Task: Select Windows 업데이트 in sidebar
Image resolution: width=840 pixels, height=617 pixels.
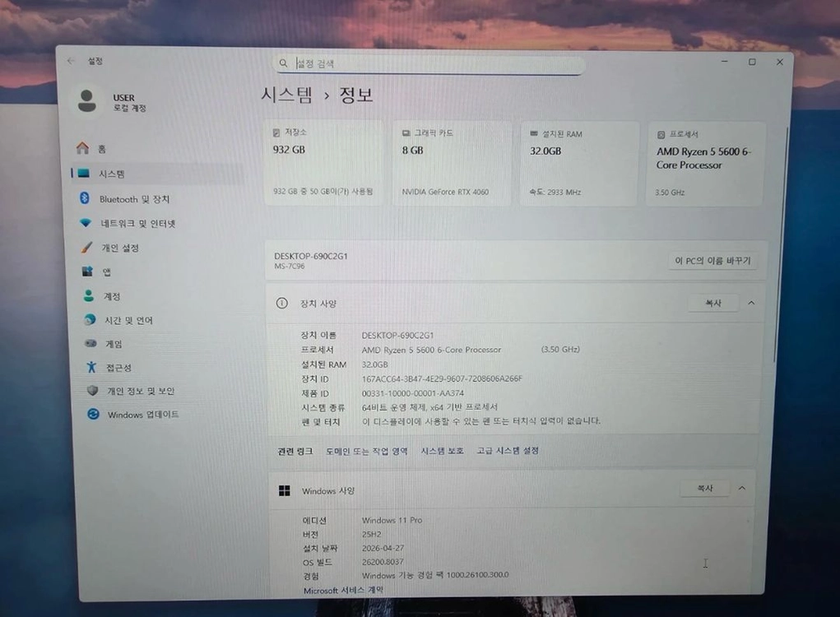Action: [x=165, y=414]
